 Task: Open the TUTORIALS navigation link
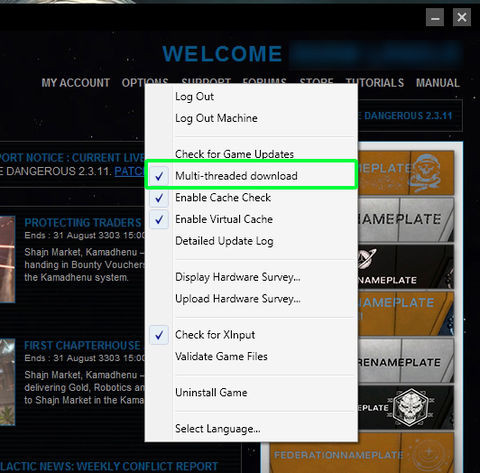click(375, 83)
